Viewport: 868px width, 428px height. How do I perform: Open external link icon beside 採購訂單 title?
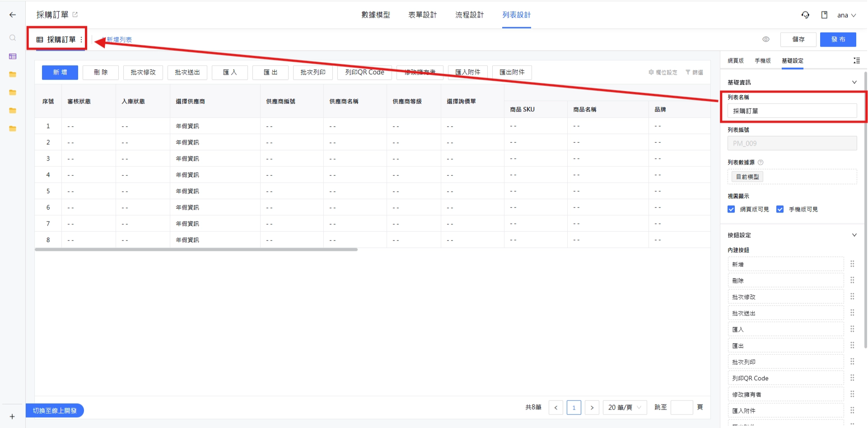click(x=75, y=15)
